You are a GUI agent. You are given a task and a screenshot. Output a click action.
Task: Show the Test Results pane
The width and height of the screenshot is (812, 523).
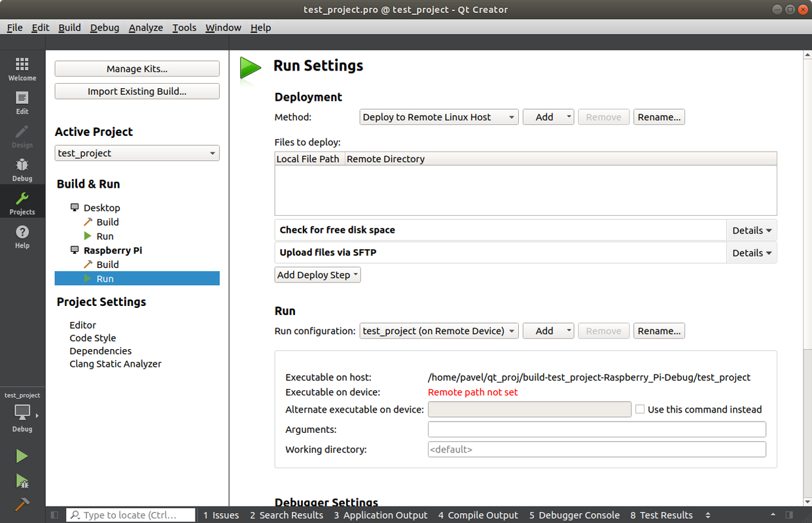click(662, 515)
